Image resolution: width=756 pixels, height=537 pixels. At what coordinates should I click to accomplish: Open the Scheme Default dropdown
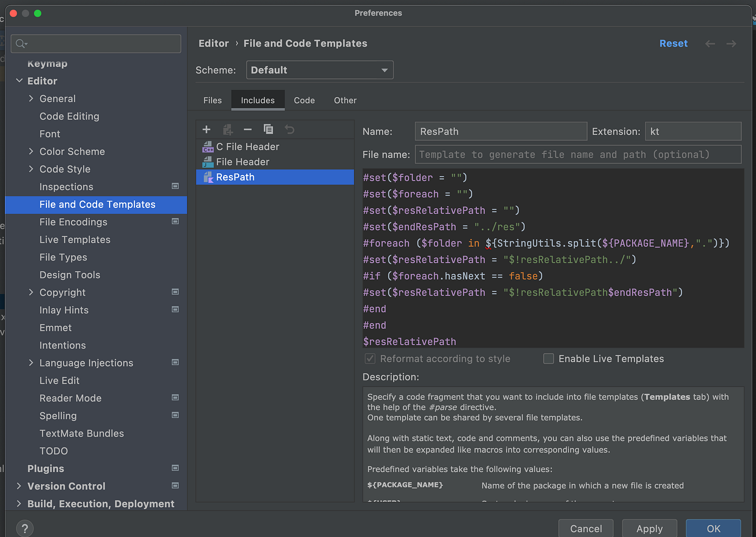coord(320,70)
